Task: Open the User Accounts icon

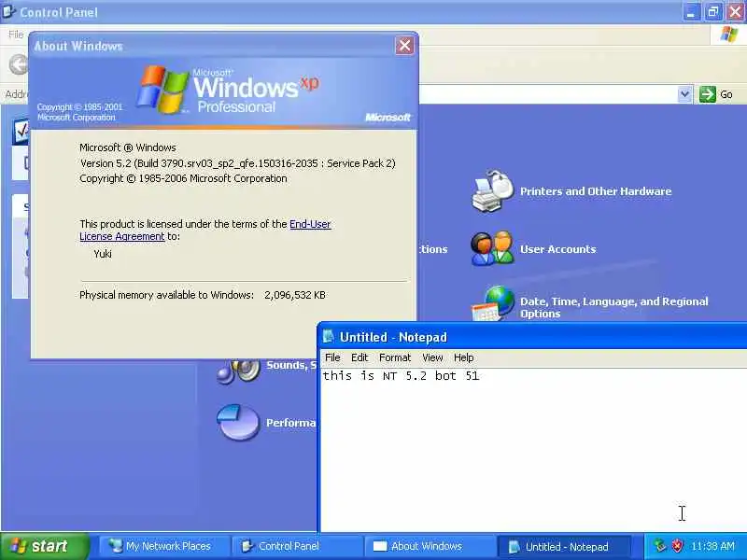Action: 493,248
